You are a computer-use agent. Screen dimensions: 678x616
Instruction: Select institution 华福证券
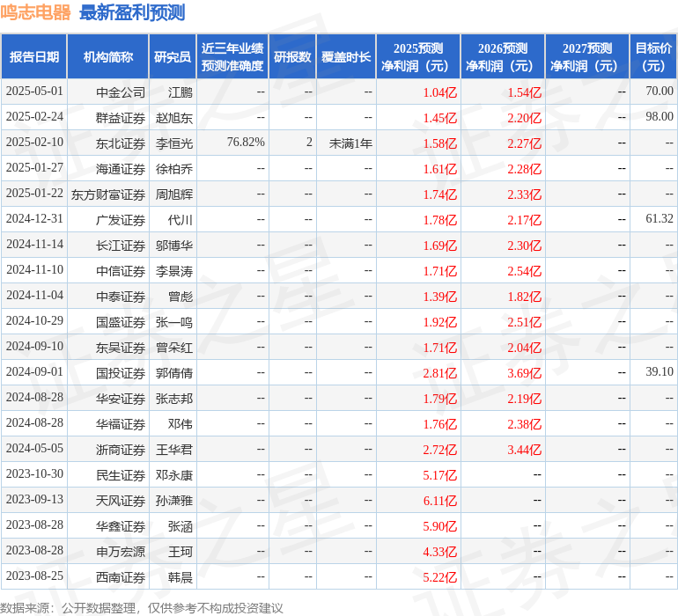[121, 423]
